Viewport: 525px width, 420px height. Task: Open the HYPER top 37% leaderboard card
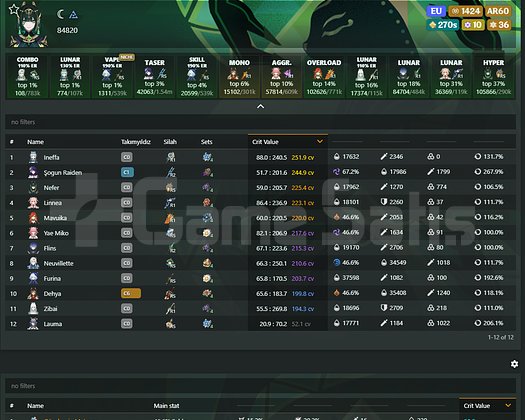pos(493,77)
